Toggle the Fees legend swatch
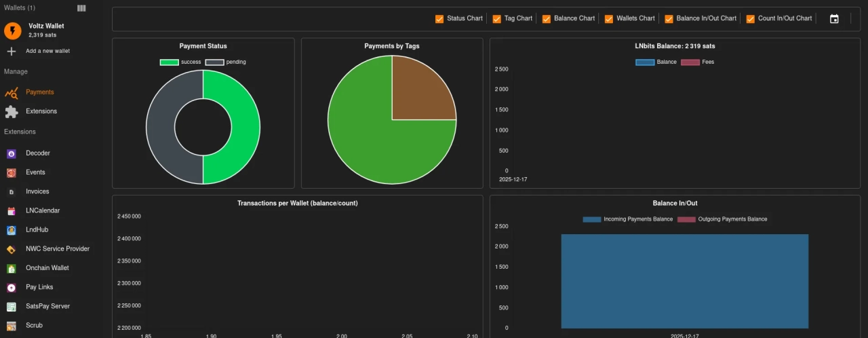The height and width of the screenshot is (338, 868). click(690, 62)
